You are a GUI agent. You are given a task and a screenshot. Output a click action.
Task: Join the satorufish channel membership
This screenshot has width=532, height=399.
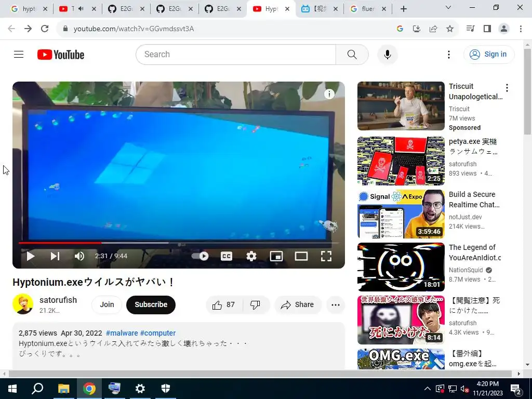coord(107,304)
